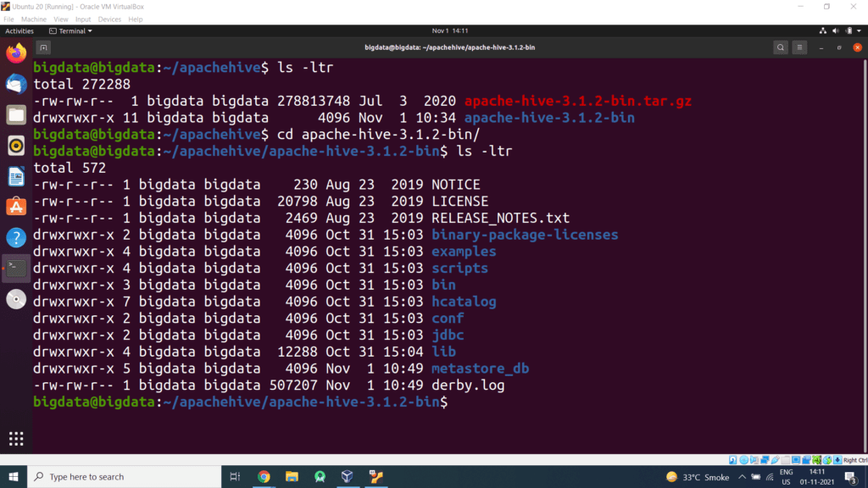The image size is (868, 488).
Task: Show Applications grid in the dock
Action: pos(16,439)
